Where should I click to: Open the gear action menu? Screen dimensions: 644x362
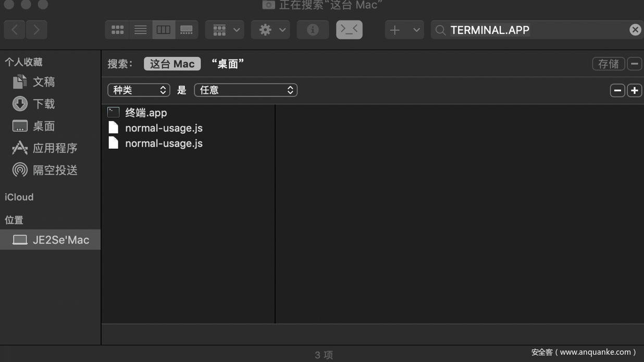[x=270, y=30]
